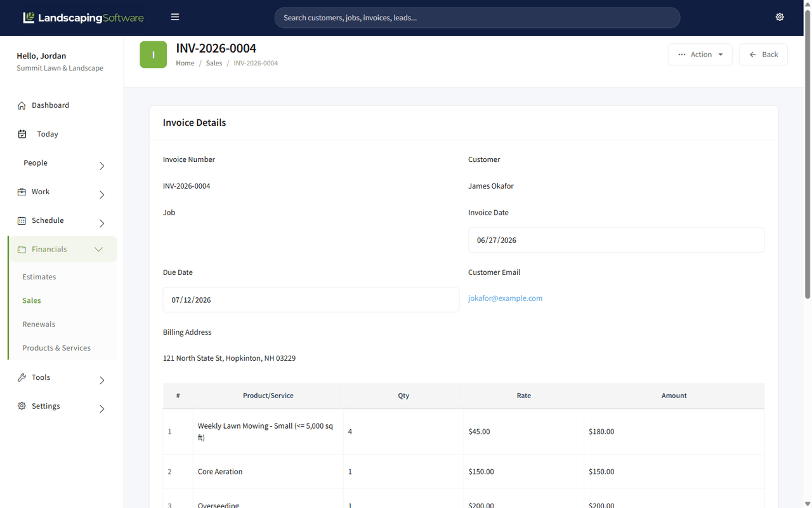Click jokafor@example.com email link

505,298
